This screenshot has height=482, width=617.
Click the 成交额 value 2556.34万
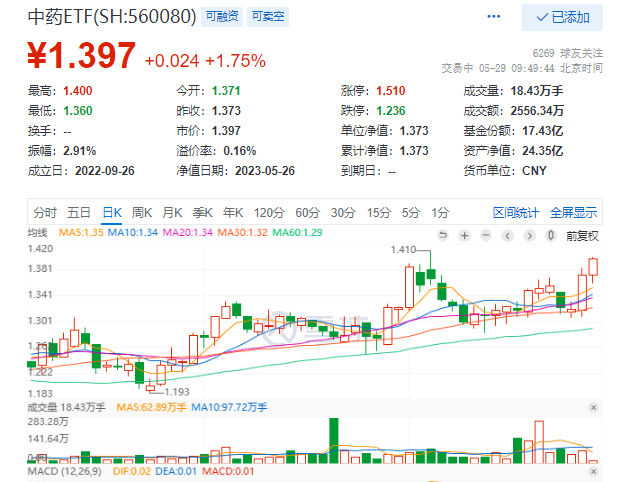tap(537, 111)
